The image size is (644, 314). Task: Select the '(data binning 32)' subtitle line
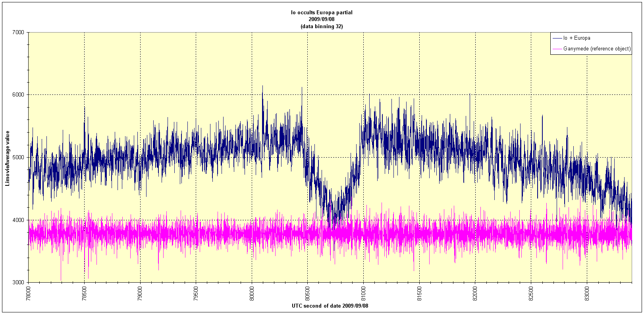tap(322, 27)
